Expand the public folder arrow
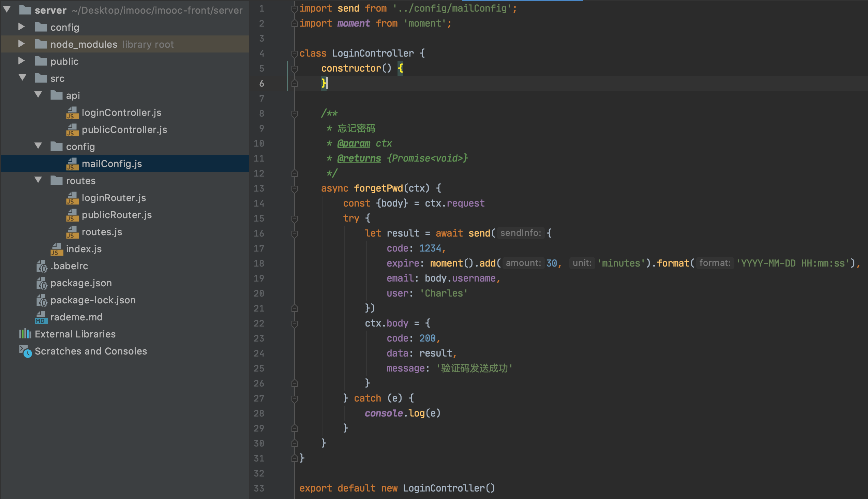This screenshot has width=868, height=499. pos(21,61)
